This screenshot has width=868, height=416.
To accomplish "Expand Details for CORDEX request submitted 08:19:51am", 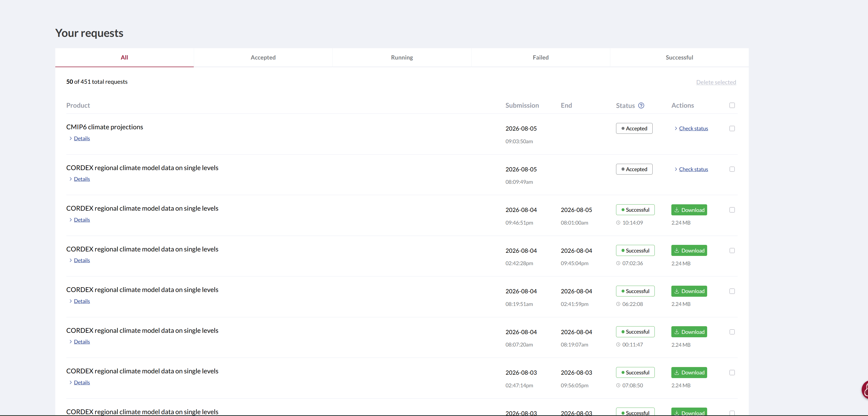I will 82,301.
